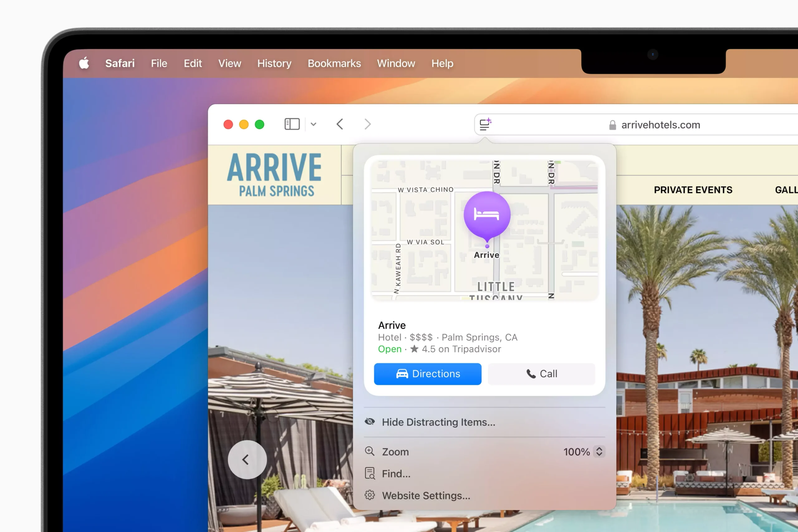Open the Apple menu
The image size is (798, 532).
[x=84, y=63]
